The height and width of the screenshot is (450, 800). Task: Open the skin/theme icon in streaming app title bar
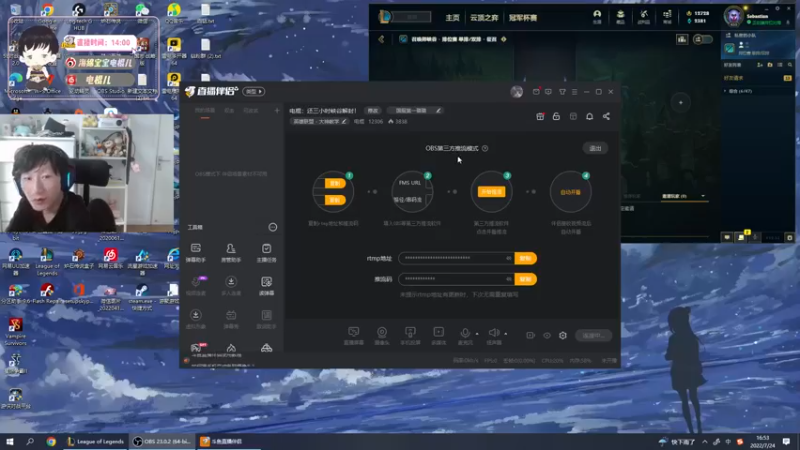click(x=562, y=92)
